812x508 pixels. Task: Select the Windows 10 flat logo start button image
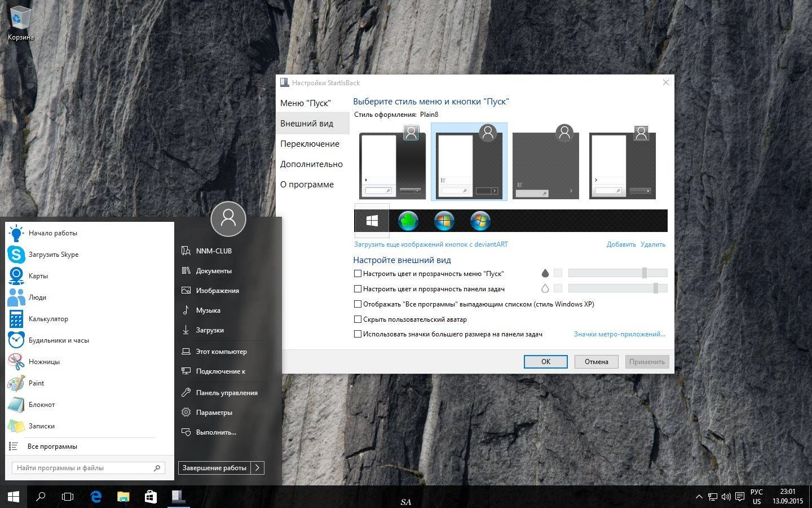372,221
